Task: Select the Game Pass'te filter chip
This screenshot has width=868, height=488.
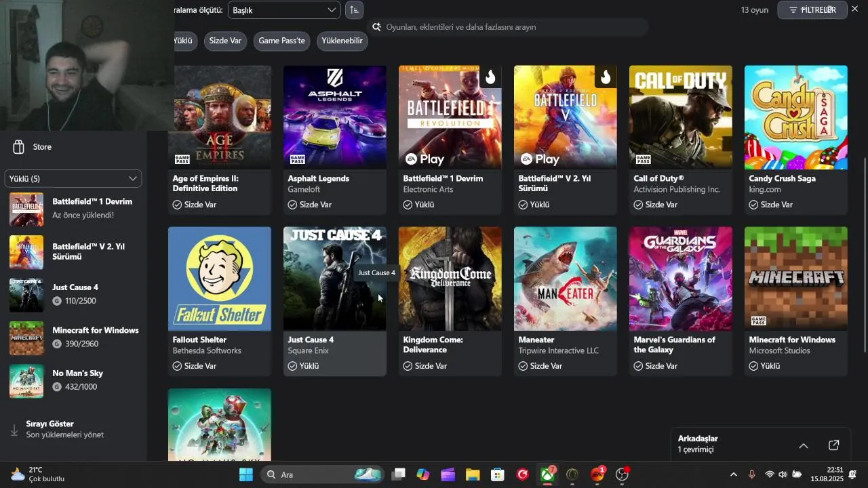Action: click(x=281, y=41)
